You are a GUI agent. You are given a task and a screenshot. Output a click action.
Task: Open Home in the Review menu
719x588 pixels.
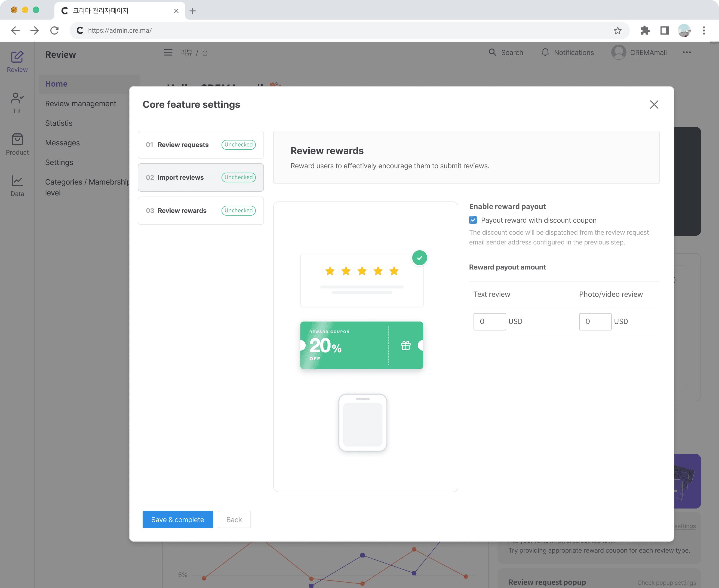[x=90, y=84]
